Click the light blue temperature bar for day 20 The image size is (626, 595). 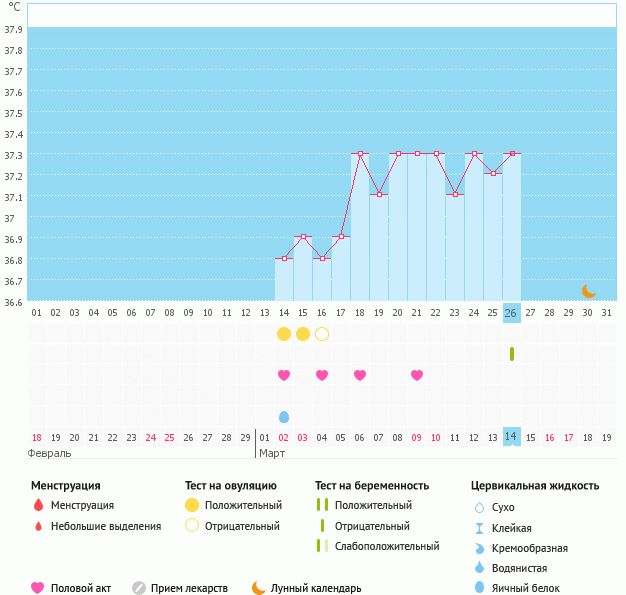(398, 230)
